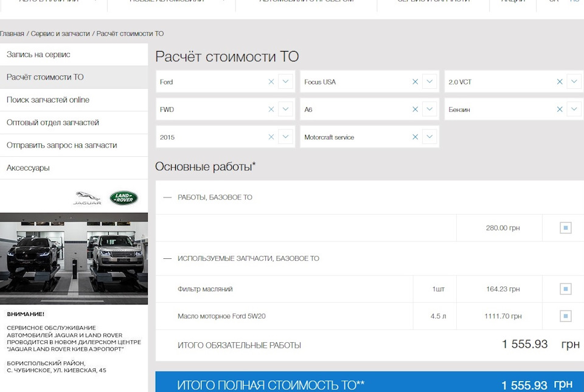This screenshot has width=584, height=392.
Task: Clear the Бензин fuel selection
Action: tap(560, 109)
